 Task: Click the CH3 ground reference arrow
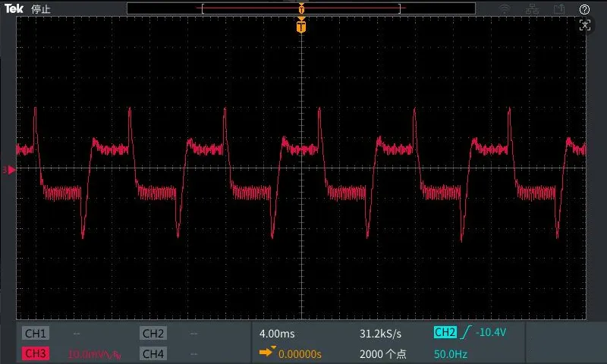click(x=9, y=170)
